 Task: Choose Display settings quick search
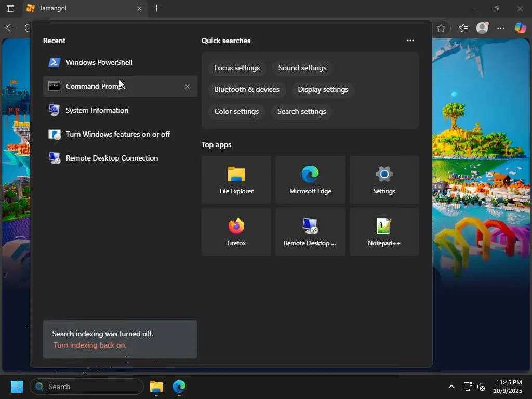point(323,89)
